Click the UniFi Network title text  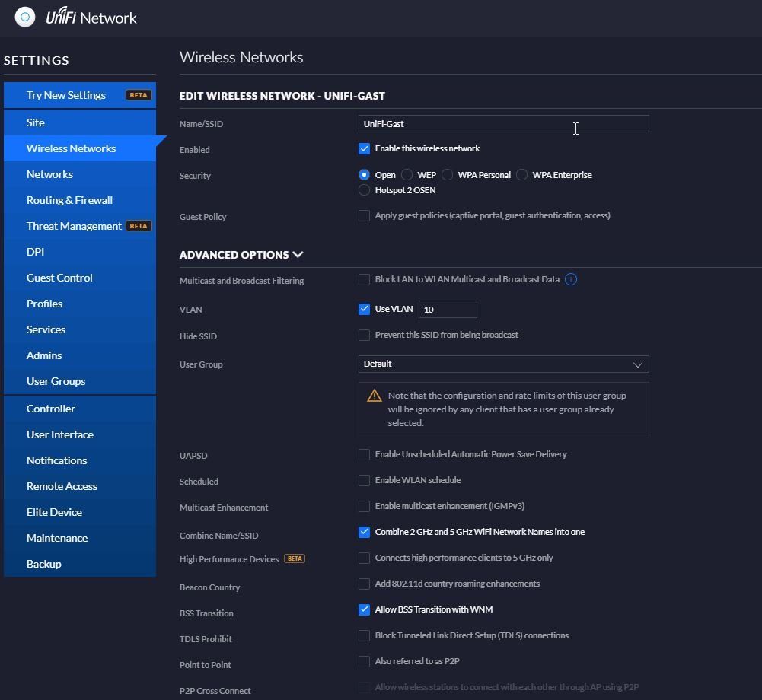[x=91, y=17]
